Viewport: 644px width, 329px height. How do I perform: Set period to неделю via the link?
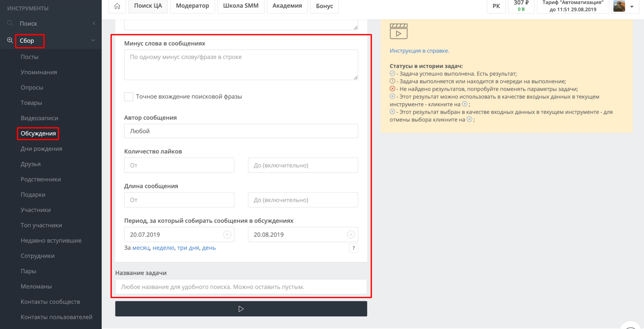click(163, 248)
